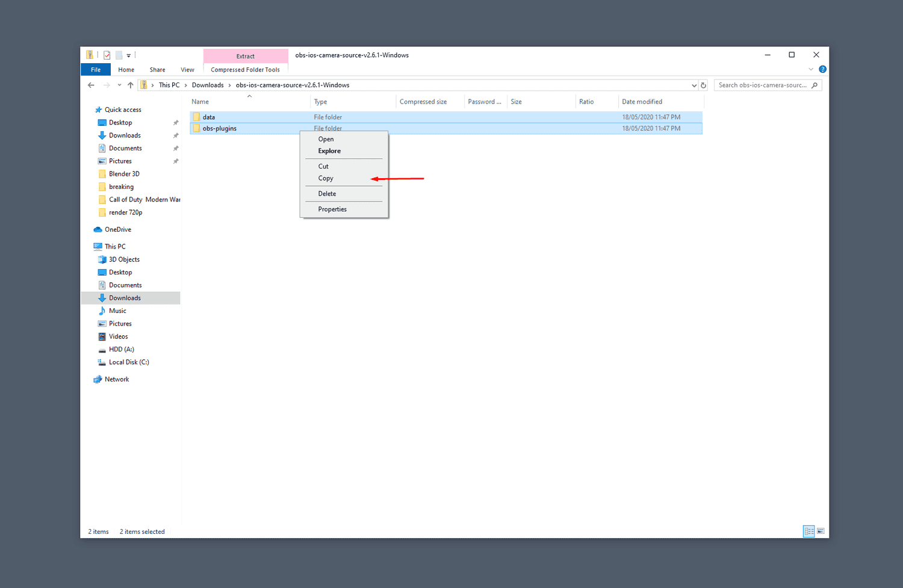The width and height of the screenshot is (903, 588).
Task: Switch to the details view layout
Action: pos(808,531)
